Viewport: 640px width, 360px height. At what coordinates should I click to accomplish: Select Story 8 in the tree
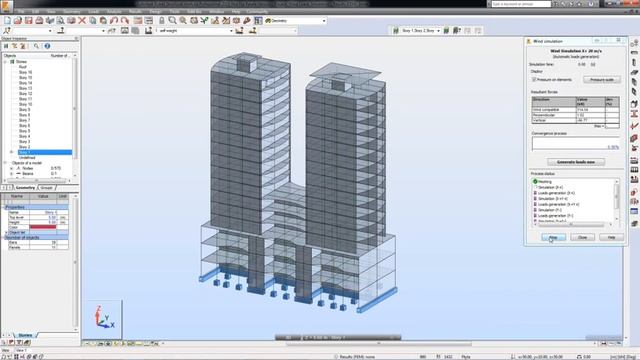tap(24, 115)
